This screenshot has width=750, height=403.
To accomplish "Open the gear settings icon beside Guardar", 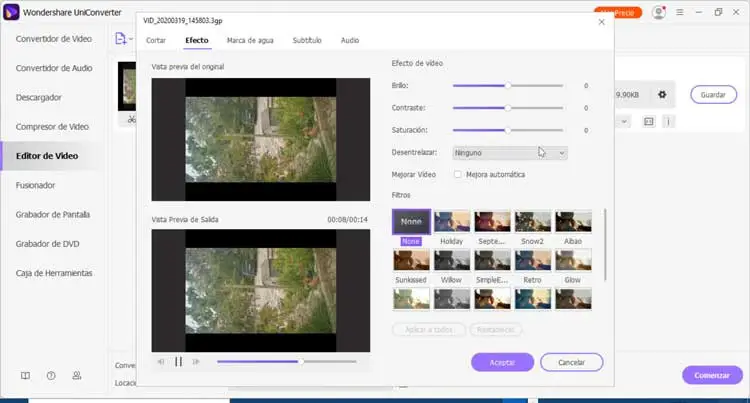I will 661,94.
